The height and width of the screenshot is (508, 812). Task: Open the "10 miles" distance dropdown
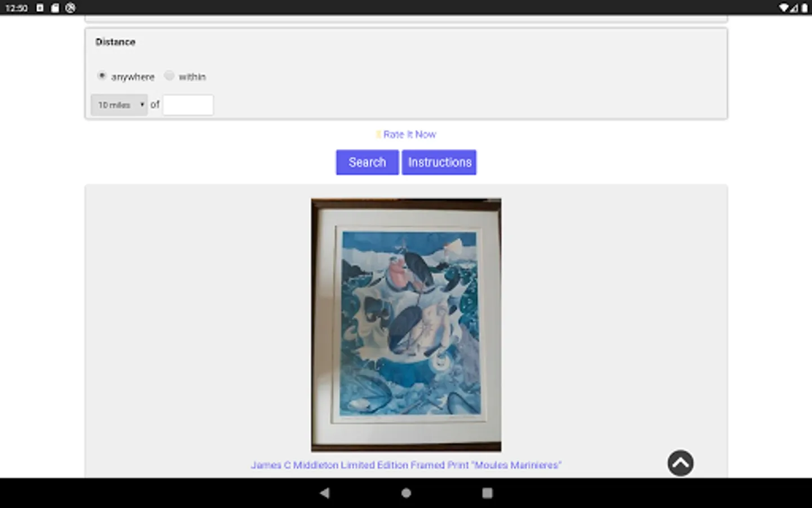point(119,105)
